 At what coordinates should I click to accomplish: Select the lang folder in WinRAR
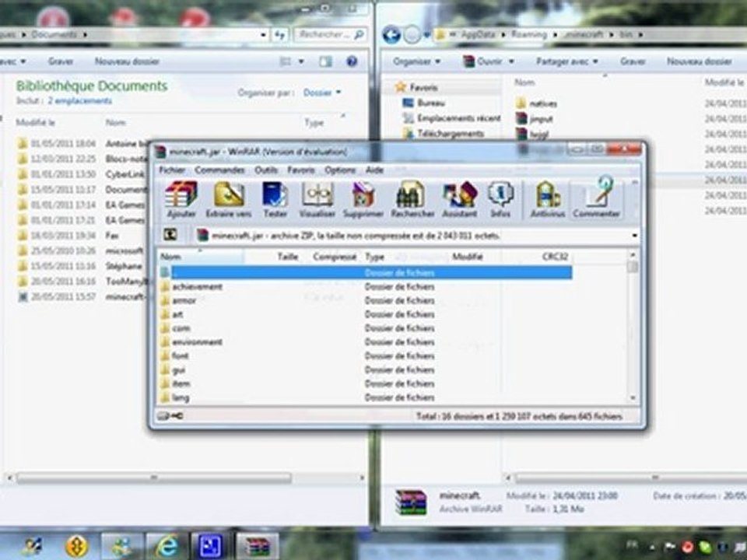181,397
